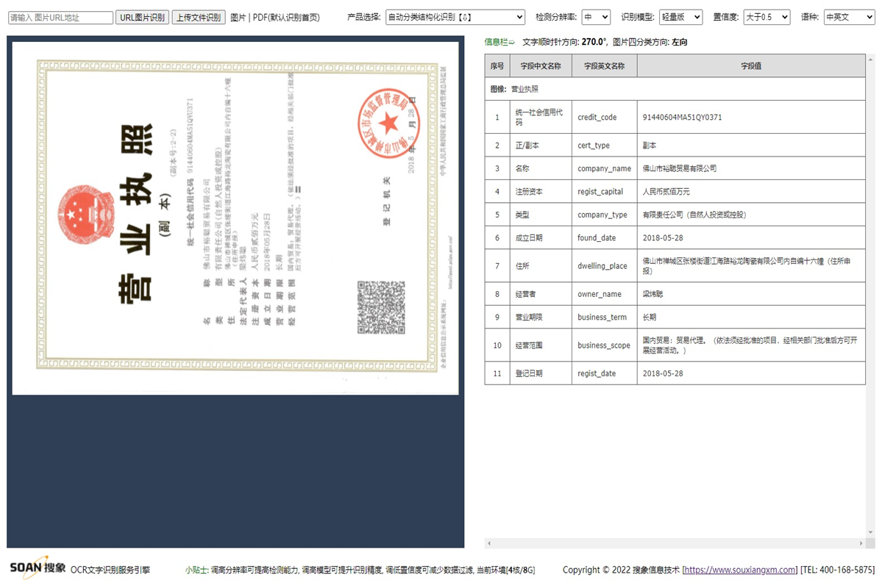Open the 产品选择 dropdown
Screen dimensions: 882x588
click(x=456, y=17)
